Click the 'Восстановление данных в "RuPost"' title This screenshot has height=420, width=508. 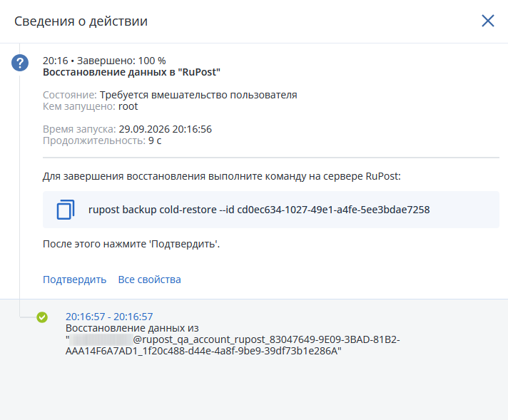click(131, 72)
